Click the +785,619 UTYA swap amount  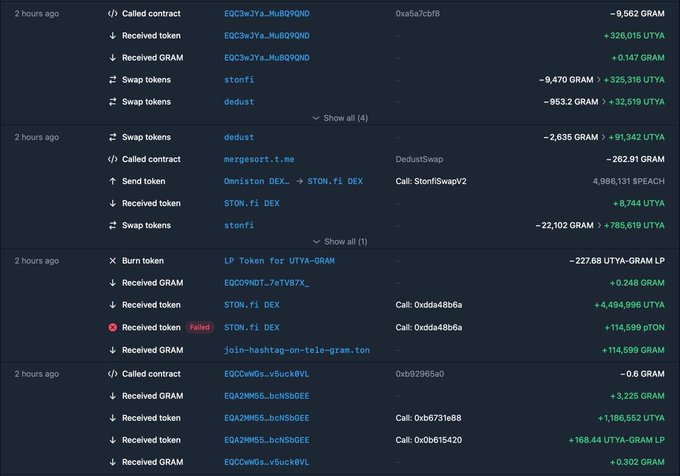(x=634, y=225)
